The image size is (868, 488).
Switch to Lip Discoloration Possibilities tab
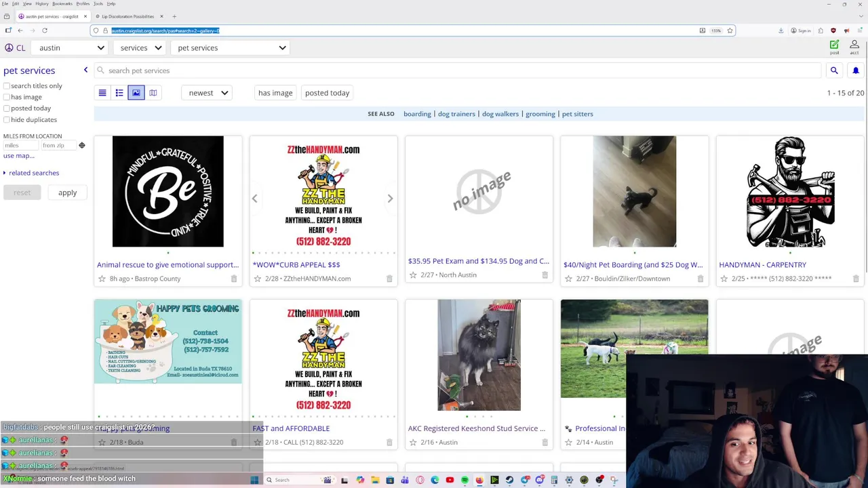[x=127, y=16]
